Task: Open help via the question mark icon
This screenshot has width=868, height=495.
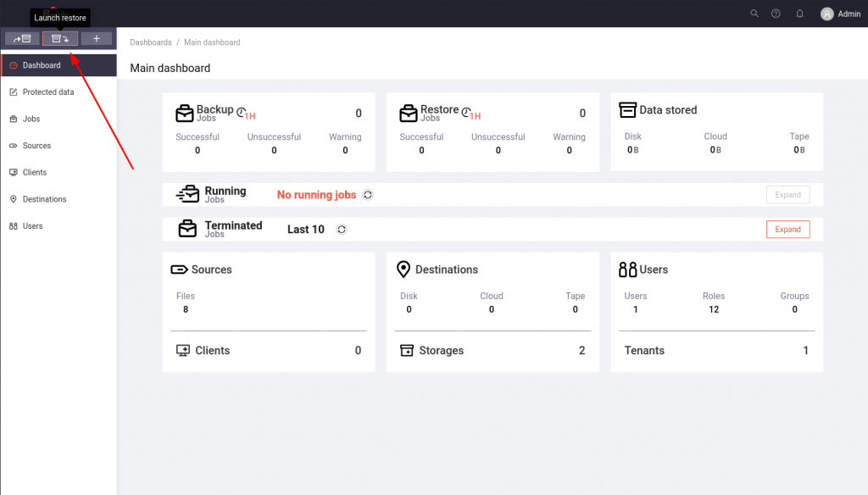Action: click(x=776, y=14)
